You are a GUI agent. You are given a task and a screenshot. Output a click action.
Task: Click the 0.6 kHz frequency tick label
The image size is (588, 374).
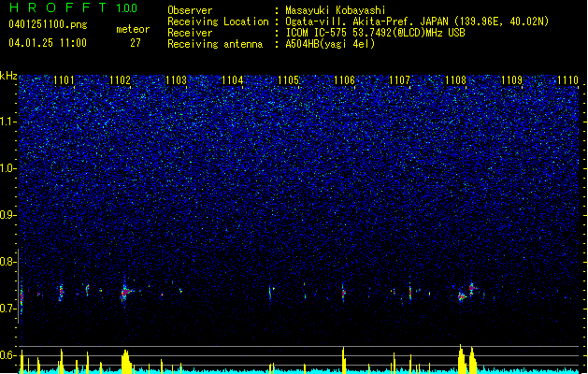pyautogui.click(x=7, y=355)
